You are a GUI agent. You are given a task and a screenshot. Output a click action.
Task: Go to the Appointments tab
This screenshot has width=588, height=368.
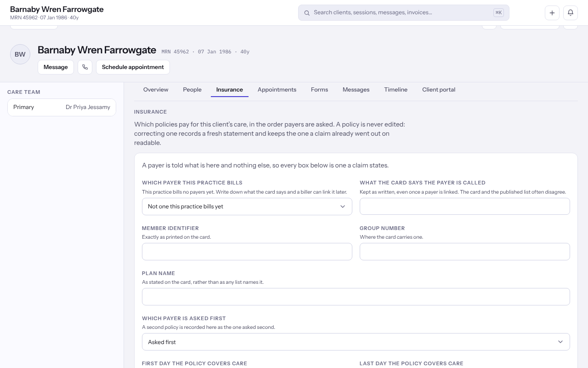(277, 90)
